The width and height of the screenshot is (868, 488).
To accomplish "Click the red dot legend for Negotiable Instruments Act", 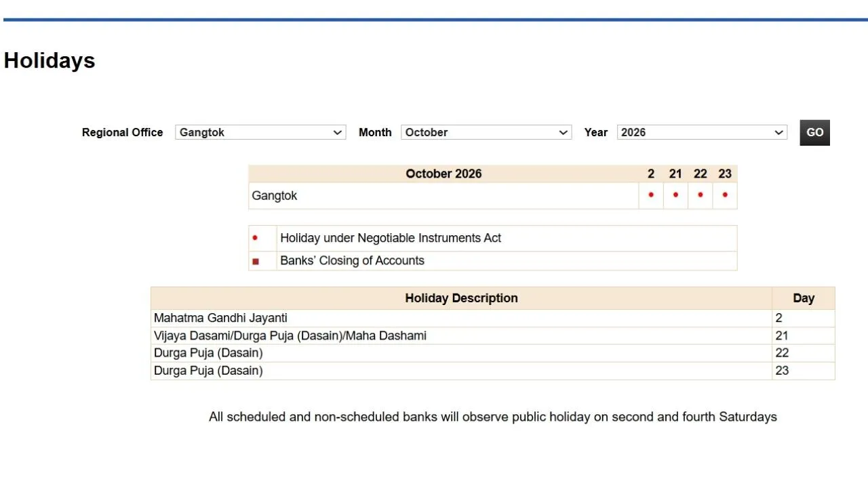I will pyautogui.click(x=255, y=238).
